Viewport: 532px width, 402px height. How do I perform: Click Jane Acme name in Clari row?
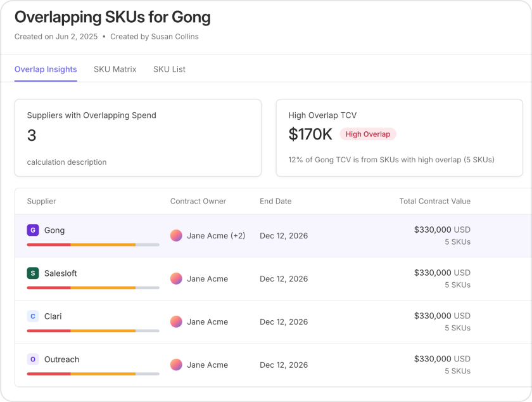pos(208,322)
